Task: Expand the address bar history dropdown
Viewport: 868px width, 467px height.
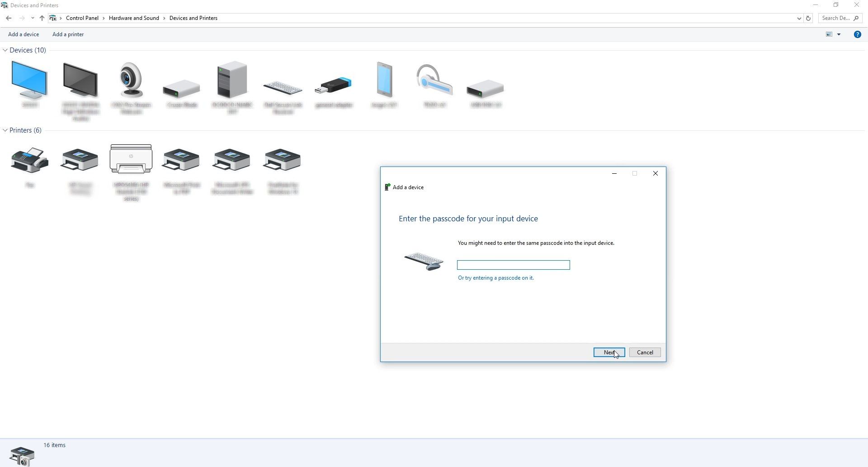Action: click(799, 18)
